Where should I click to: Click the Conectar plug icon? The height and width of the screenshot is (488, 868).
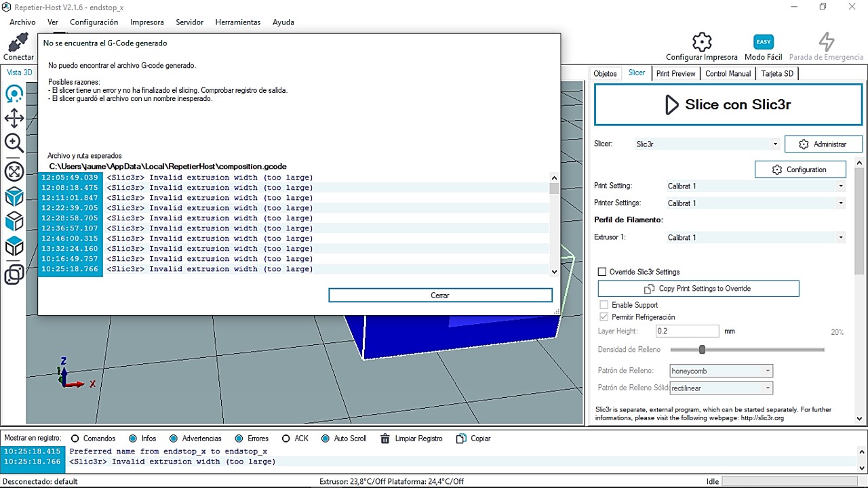coord(18,43)
